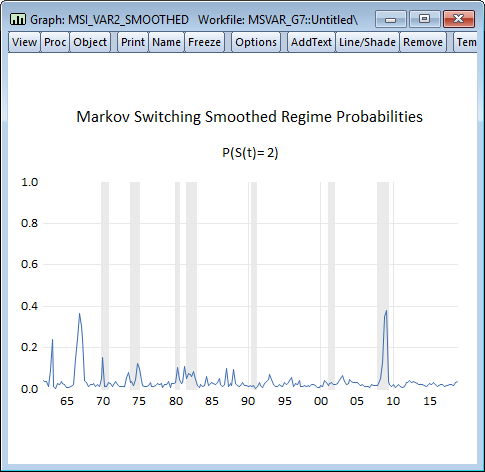Screen dimensions: 485x472
Task: Click the Remove button
Action: click(423, 42)
